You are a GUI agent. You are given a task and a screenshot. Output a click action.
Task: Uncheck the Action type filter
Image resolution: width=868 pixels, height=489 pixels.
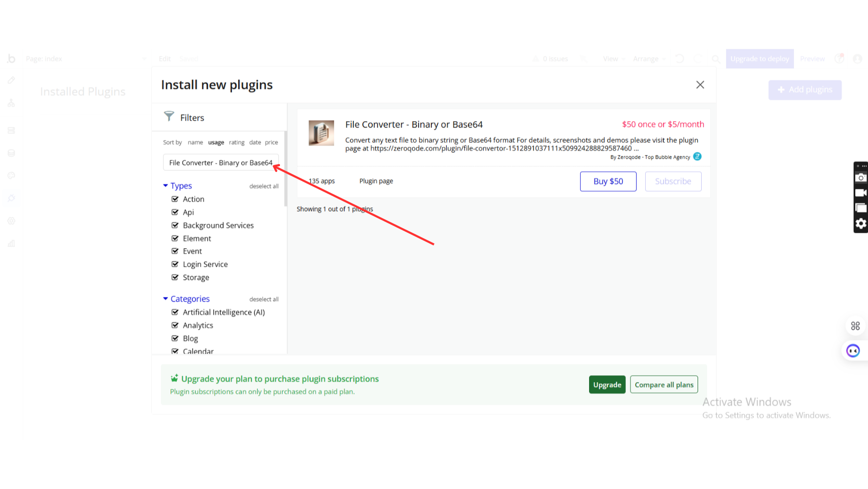175,199
